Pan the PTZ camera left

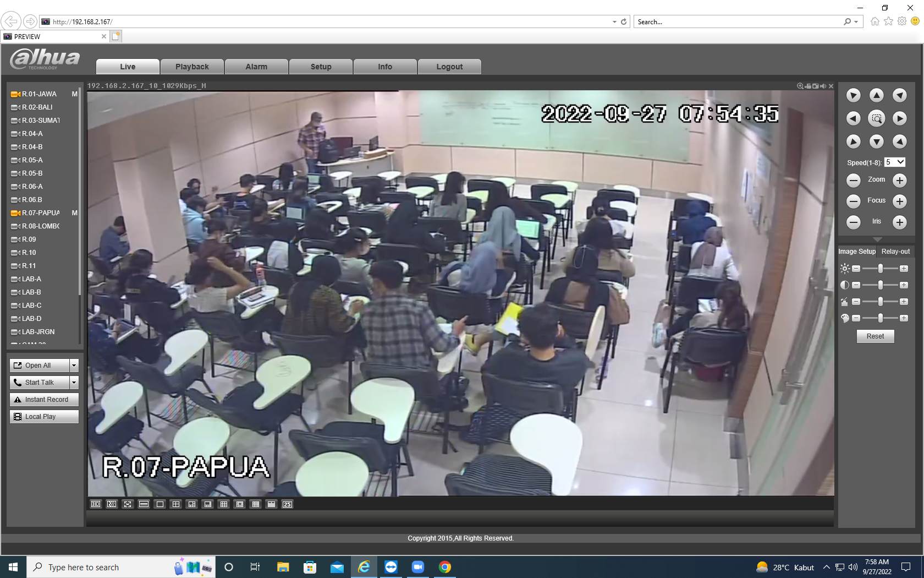tap(854, 118)
